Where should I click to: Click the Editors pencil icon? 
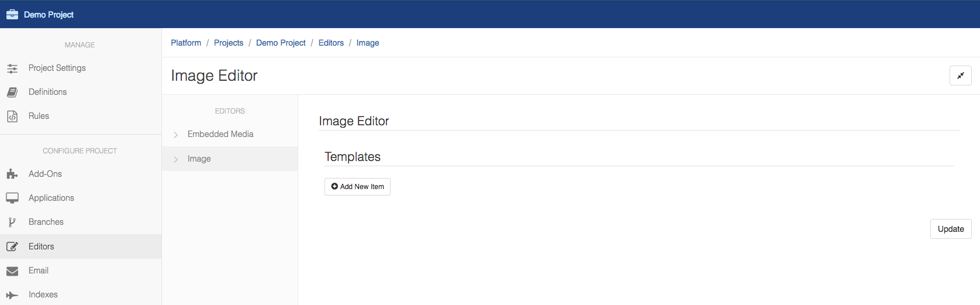point(12,246)
